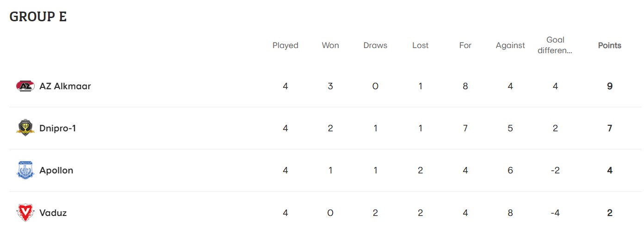The width and height of the screenshot is (644, 234).
Task: Sort table by Points column header
Action: pyautogui.click(x=609, y=45)
